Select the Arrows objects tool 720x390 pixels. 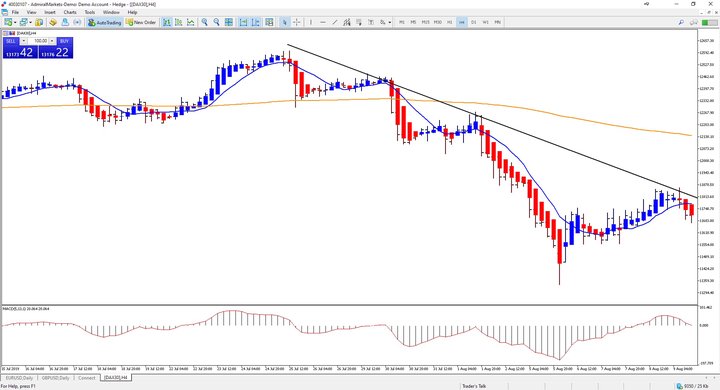(x=382, y=22)
